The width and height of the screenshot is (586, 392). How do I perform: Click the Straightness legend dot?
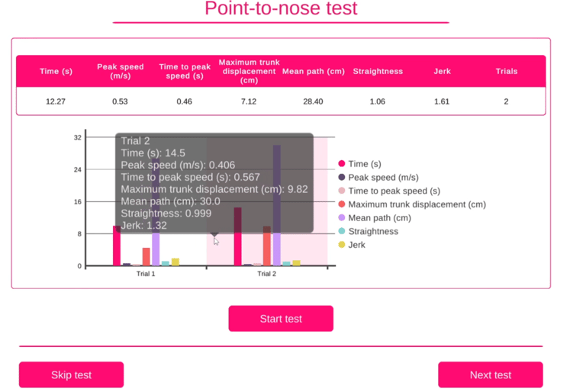point(342,231)
